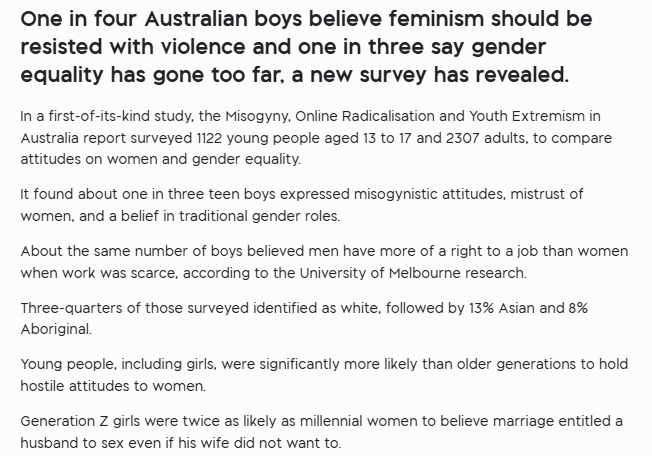Click the words "University of Melbourne research"
Viewport: 652px width, 456px height.
coord(412,273)
